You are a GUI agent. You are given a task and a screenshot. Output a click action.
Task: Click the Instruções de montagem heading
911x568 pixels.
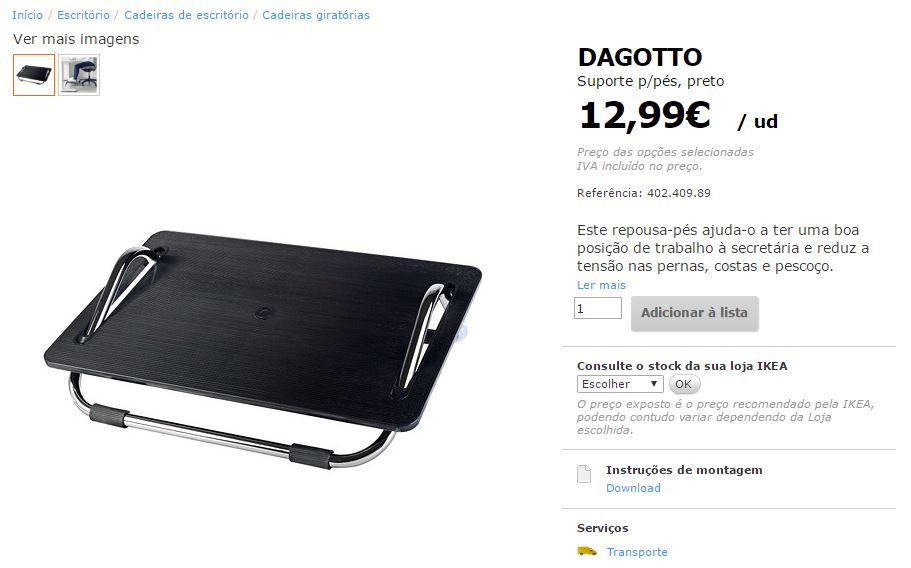(x=684, y=470)
